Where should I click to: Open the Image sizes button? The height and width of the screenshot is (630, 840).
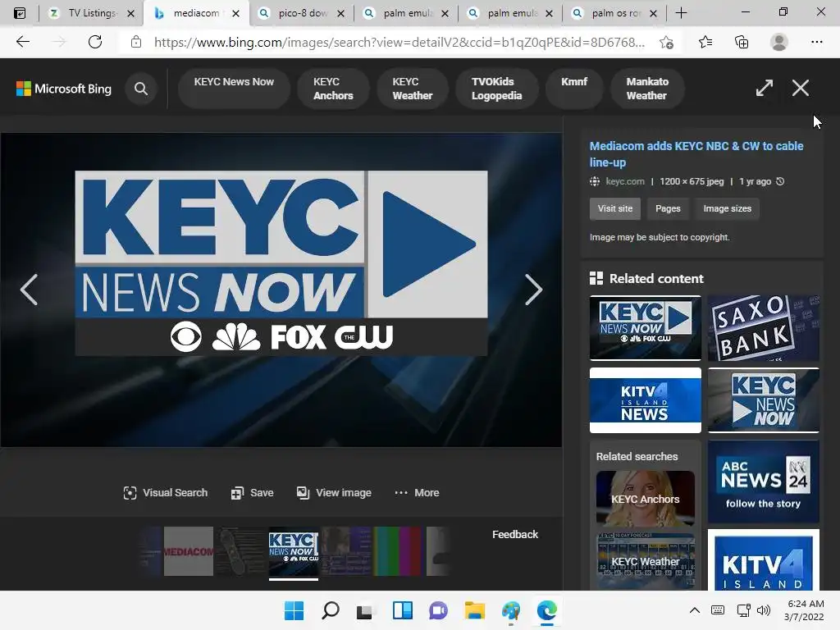(727, 208)
